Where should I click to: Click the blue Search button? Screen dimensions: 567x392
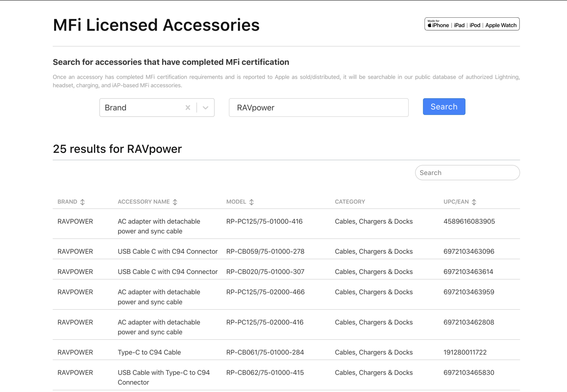[444, 107]
